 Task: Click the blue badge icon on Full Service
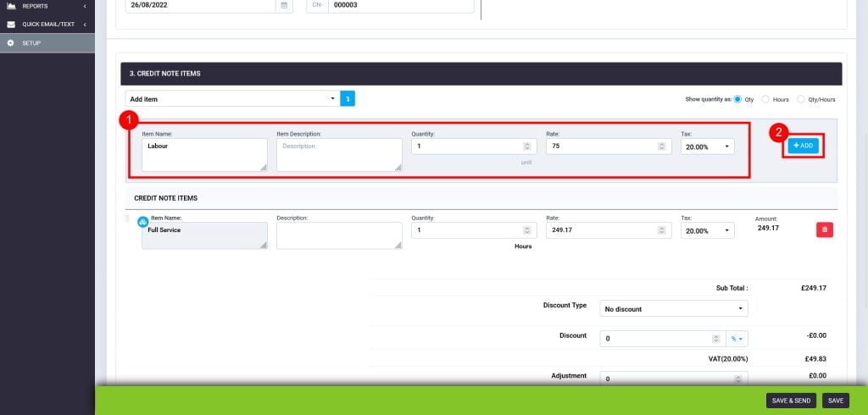click(143, 222)
